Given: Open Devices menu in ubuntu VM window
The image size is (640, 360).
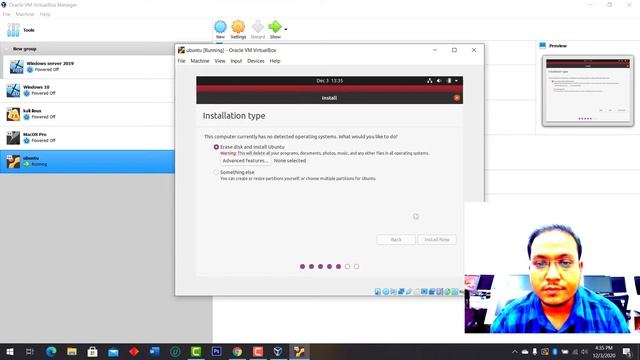Looking at the screenshot, I should tap(256, 61).
